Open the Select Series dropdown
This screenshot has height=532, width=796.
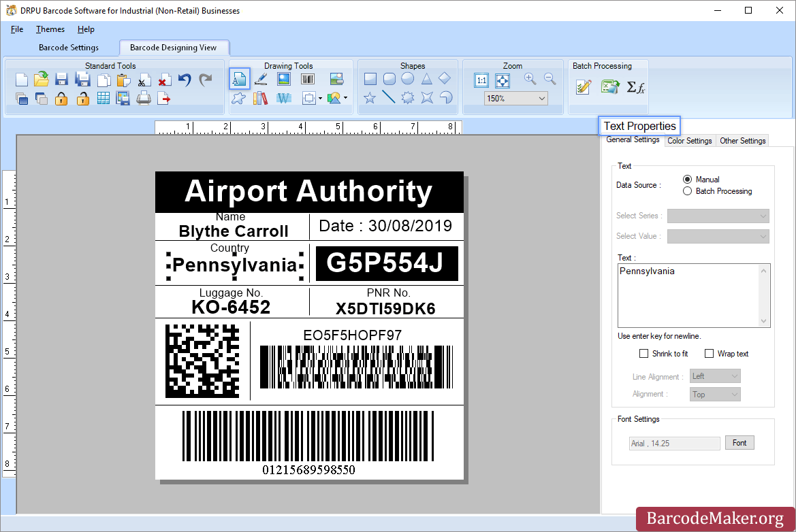click(718, 216)
